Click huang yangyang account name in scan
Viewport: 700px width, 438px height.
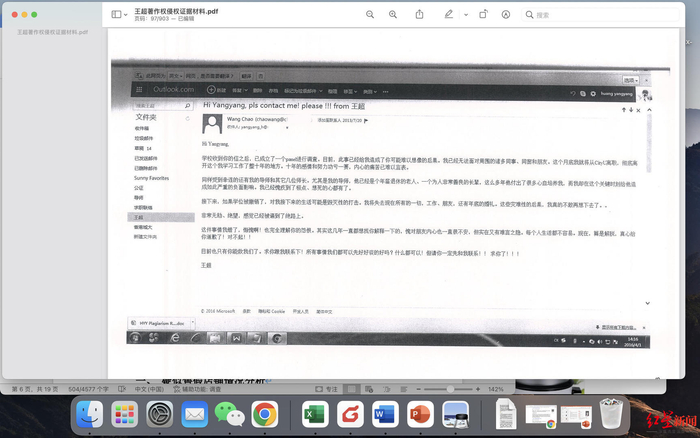coord(617,94)
